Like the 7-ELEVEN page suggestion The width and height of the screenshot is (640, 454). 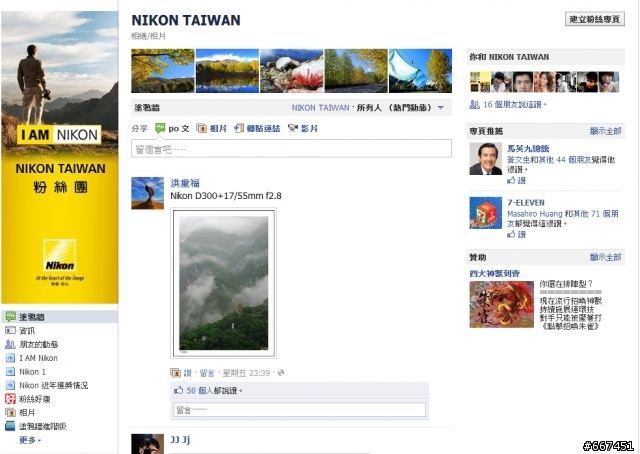pyautogui.click(x=516, y=234)
